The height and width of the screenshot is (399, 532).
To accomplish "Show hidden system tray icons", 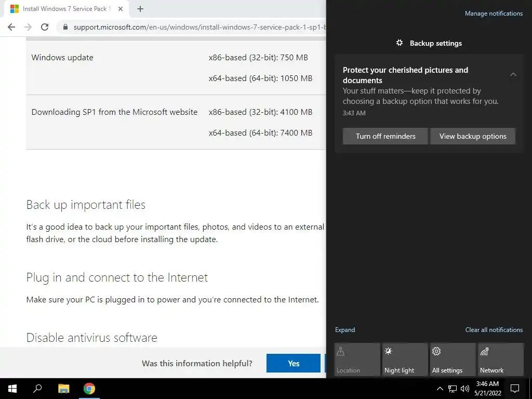I will pos(440,389).
